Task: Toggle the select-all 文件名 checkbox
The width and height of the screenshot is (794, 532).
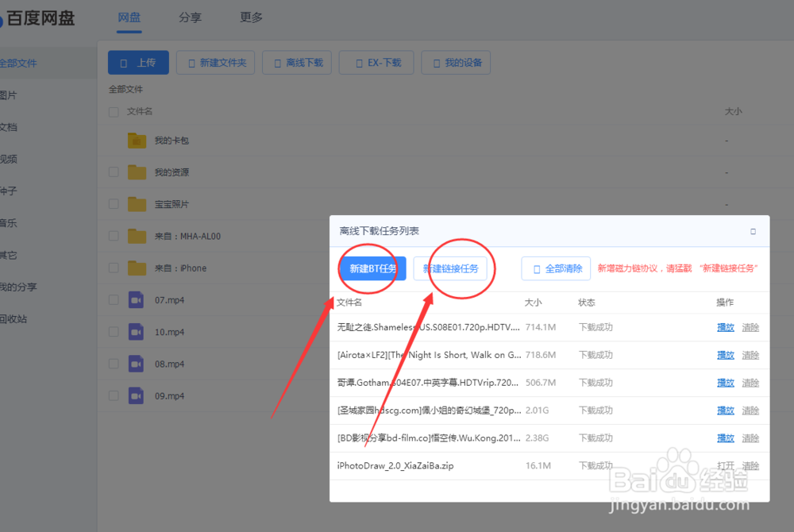Action: [x=114, y=112]
